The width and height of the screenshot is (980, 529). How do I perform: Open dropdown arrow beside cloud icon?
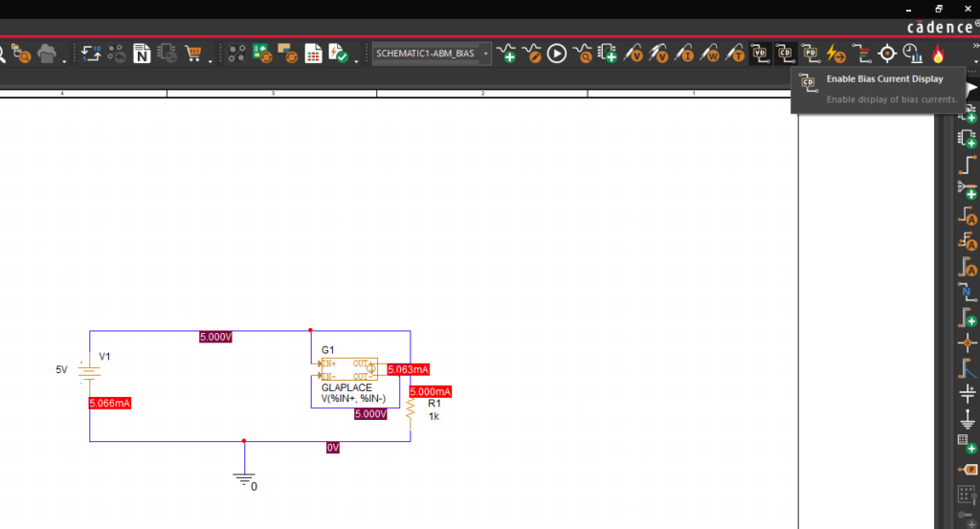point(64,60)
